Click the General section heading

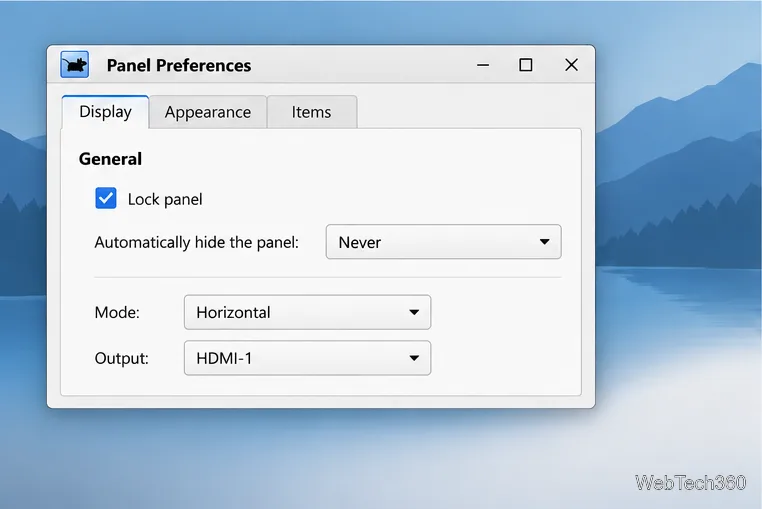(110, 159)
